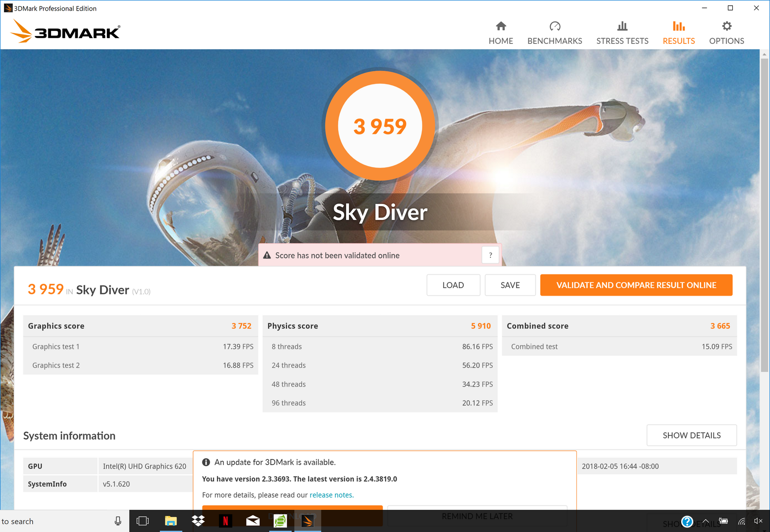Select the RESULTS navigation item
Viewport: 770px width, 532px height.
pyautogui.click(x=679, y=33)
